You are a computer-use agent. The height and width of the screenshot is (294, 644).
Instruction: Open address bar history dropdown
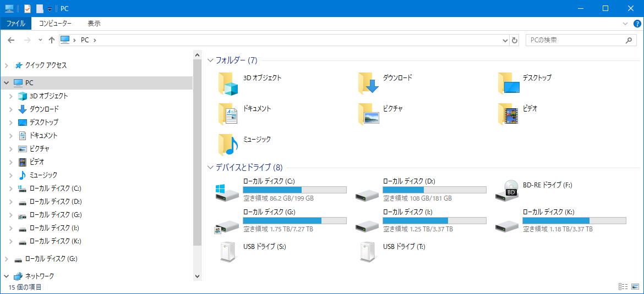(506, 40)
